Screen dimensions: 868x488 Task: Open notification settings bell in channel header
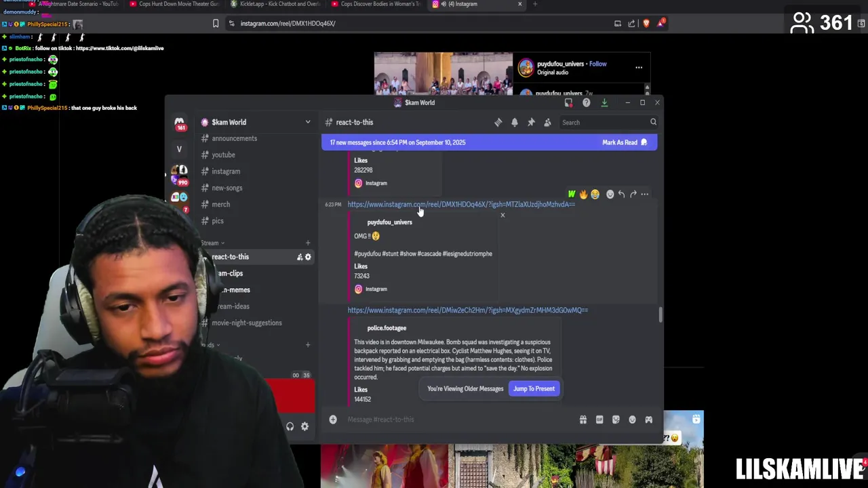pos(515,123)
